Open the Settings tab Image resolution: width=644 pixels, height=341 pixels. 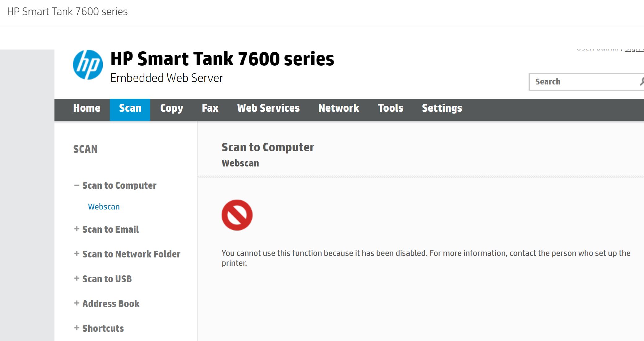pyautogui.click(x=442, y=108)
